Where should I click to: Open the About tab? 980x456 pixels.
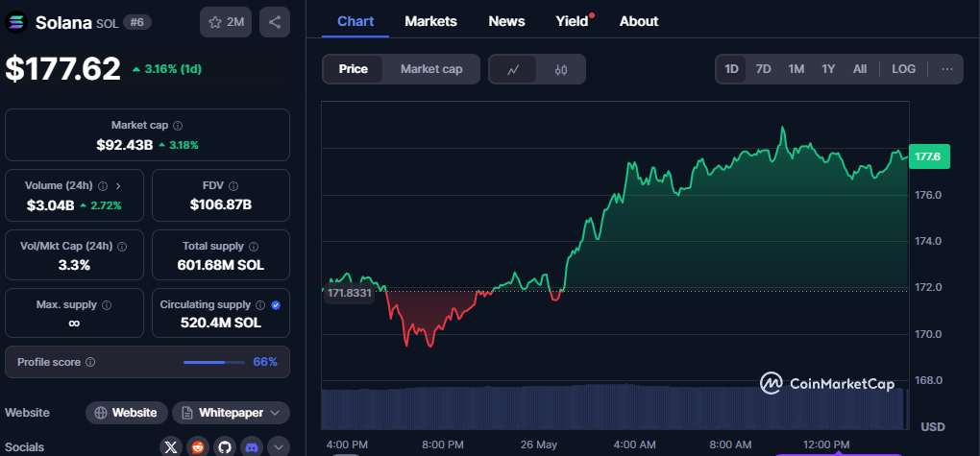tap(639, 21)
